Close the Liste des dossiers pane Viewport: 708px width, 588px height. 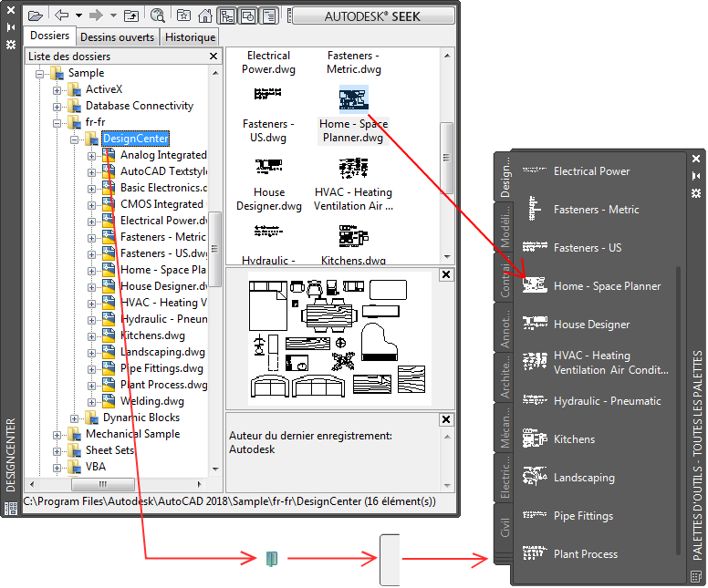pos(213,56)
